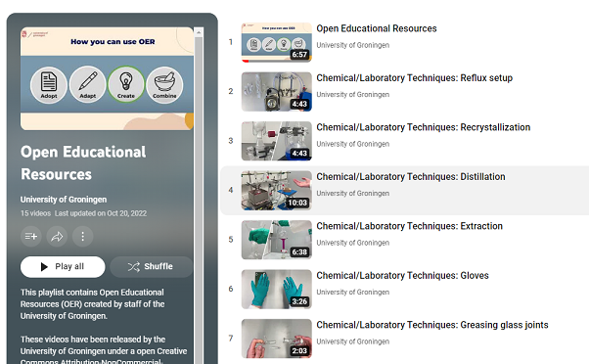The height and width of the screenshot is (364, 589).
Task: Click 'Chemical/Laboratory Techniques: Extraction' title
Action: click(x=409, y=226)
